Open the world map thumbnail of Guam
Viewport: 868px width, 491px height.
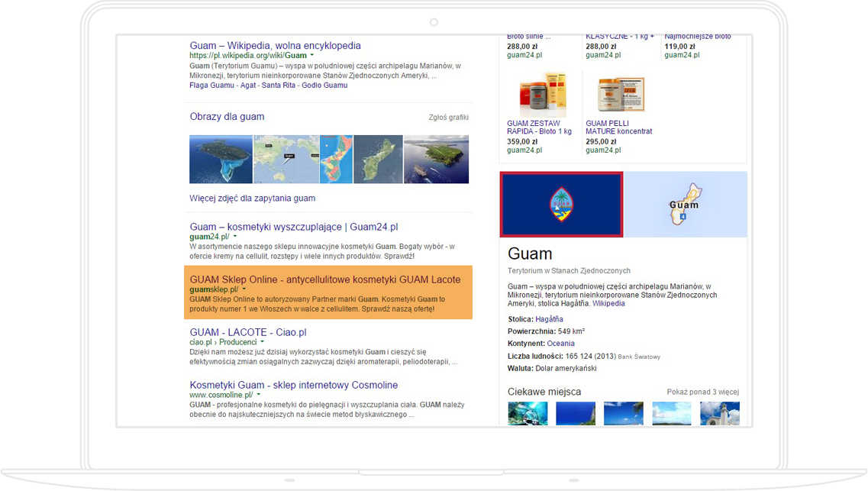286,160
